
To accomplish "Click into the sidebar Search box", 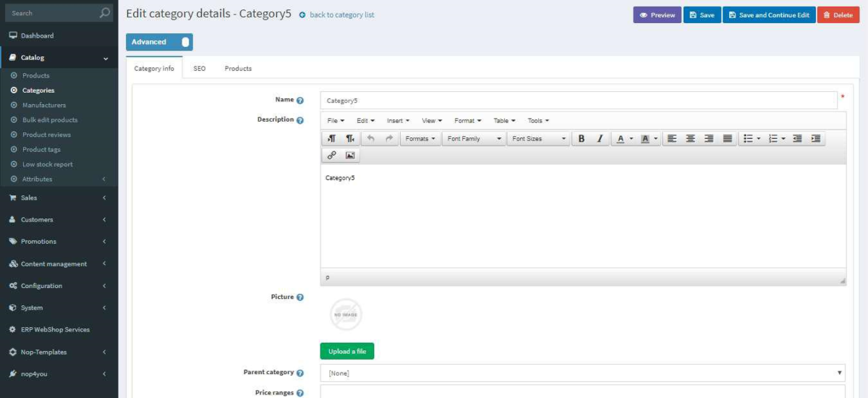I will pyautogui.click(x=51, y=13).
